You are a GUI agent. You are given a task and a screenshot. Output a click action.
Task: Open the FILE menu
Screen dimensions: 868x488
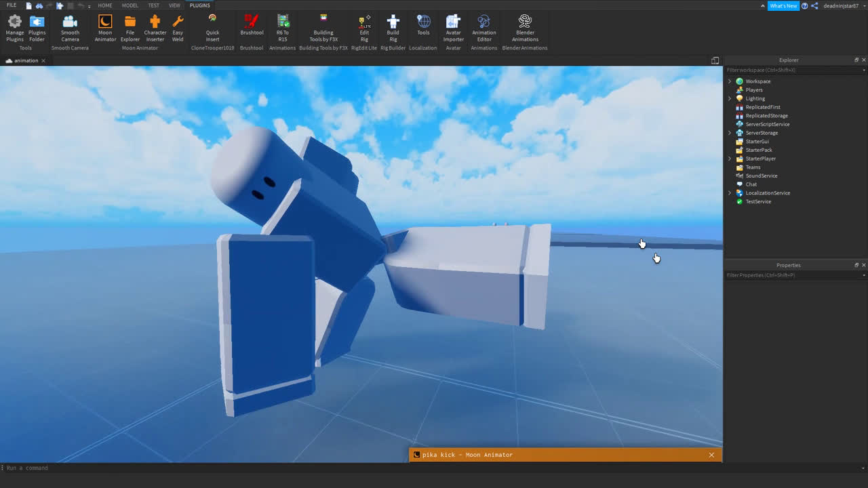click(12, 5)
